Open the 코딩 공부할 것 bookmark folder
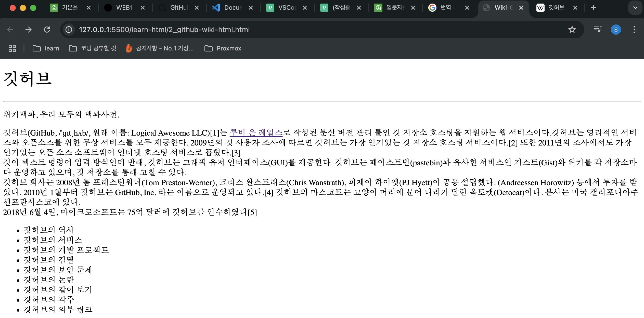 click(93, 48)
